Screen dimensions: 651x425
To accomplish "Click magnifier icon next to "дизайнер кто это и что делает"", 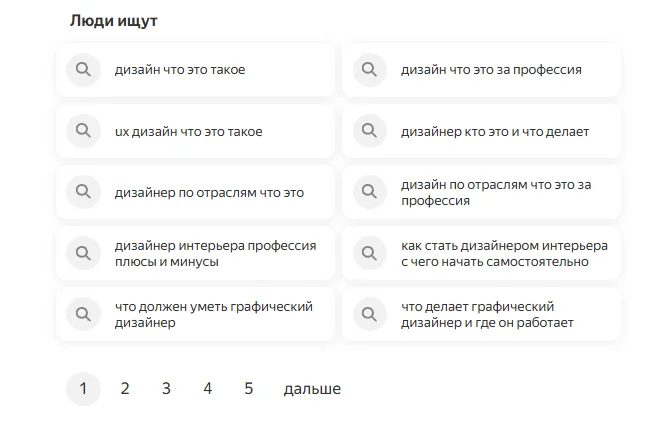I will click(369, 131).
